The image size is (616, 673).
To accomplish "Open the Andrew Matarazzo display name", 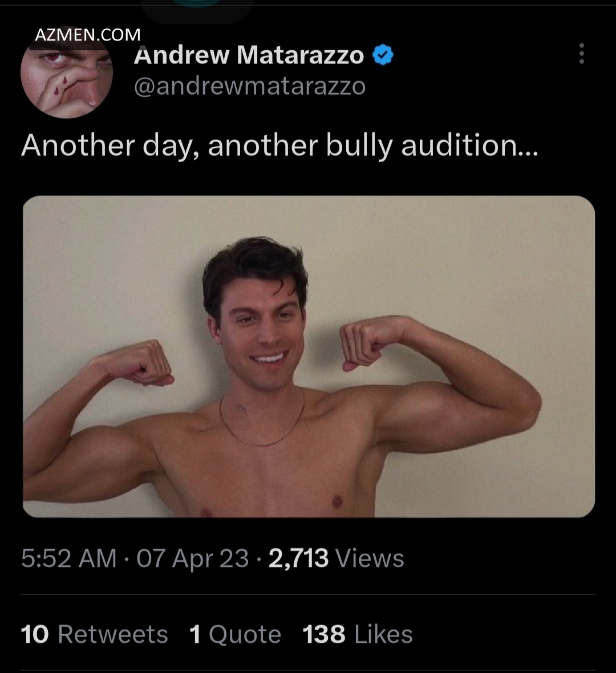I will pyautogui.click(x=249, y=55).
